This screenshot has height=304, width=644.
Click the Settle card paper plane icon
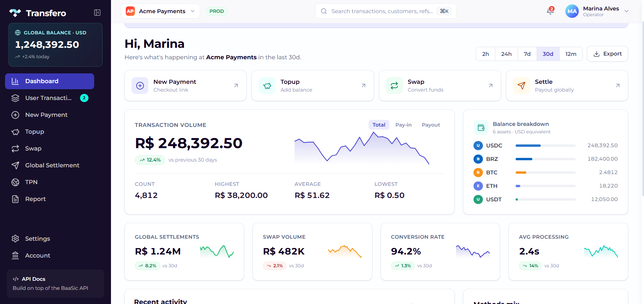(521, 86)
